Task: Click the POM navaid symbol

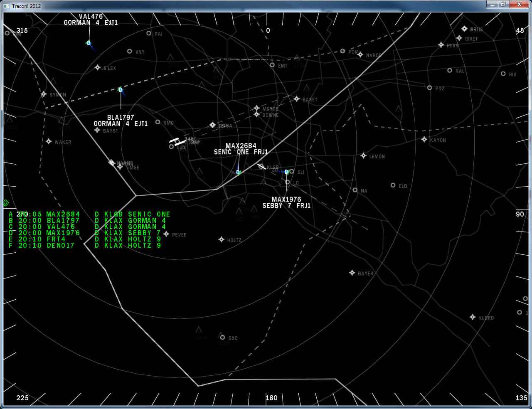Action: point(343,51)
